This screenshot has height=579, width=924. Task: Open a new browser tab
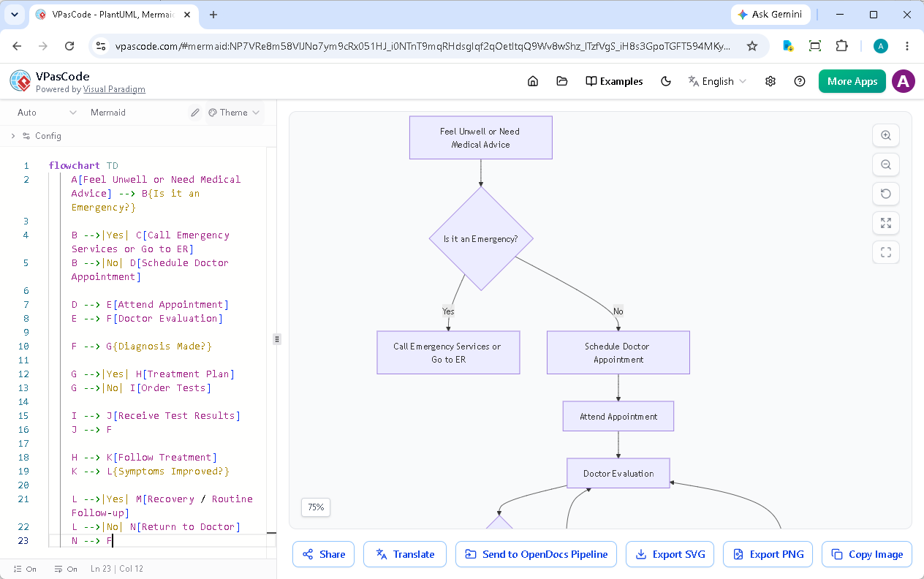213,15
